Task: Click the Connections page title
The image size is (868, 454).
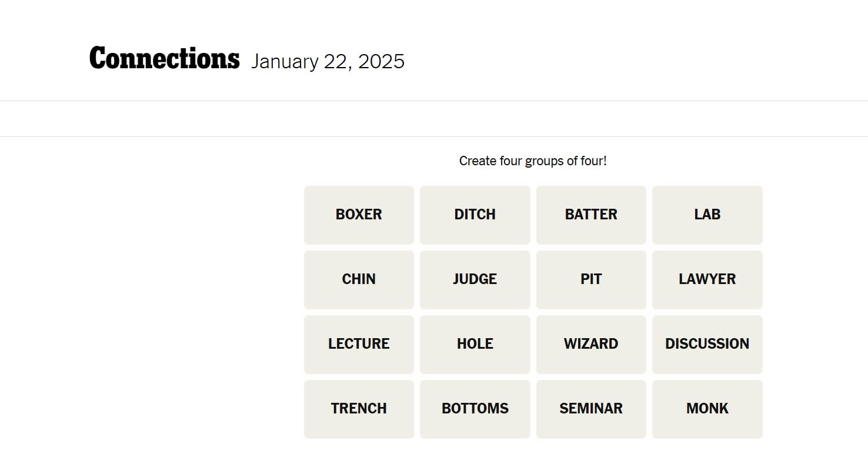Action: [163, 57]
